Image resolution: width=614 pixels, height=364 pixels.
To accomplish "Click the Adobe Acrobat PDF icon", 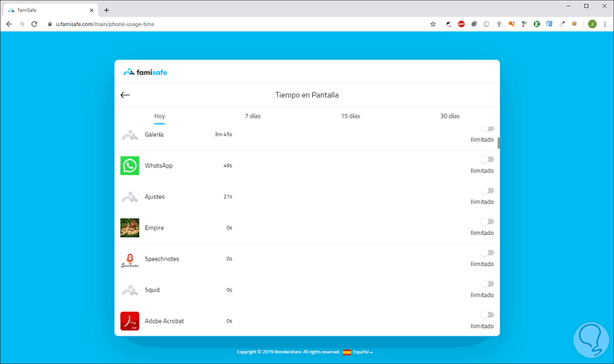I will point(130,321).
